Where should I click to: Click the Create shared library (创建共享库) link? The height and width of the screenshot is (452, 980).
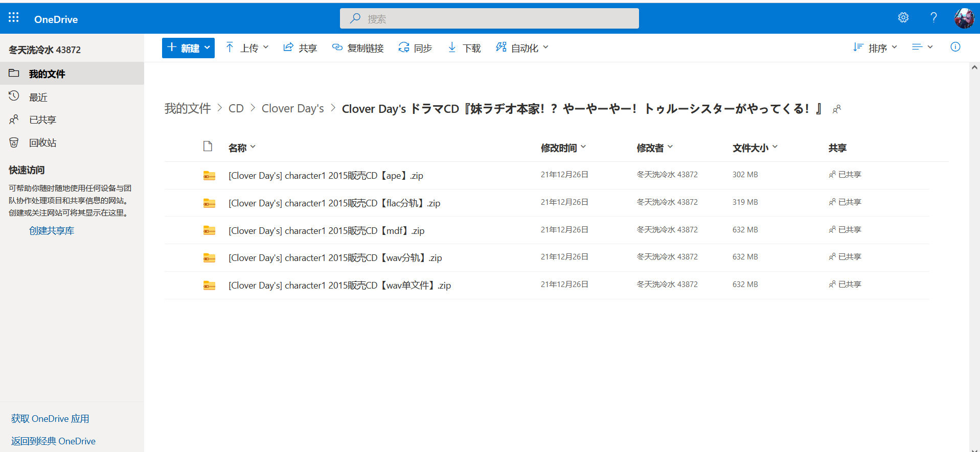[x=52, y=231]
